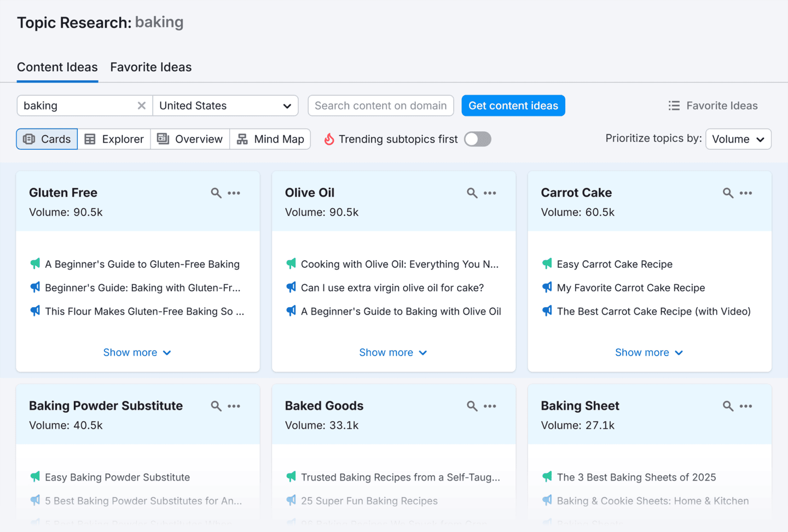Click search icon on Baking Sheet card
788x532 pixels.
pyautogui.click(x=728, y=406)
